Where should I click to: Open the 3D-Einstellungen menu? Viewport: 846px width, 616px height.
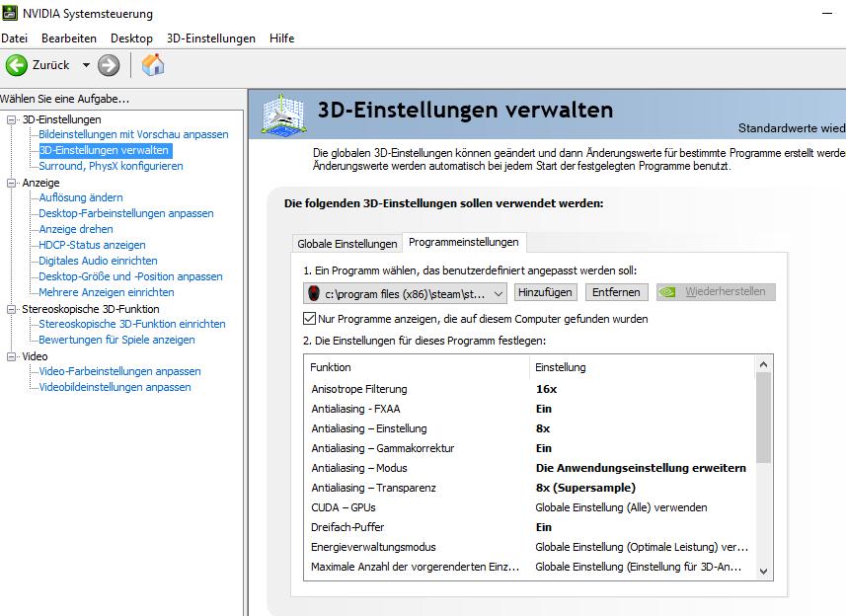tap(211, 38)
